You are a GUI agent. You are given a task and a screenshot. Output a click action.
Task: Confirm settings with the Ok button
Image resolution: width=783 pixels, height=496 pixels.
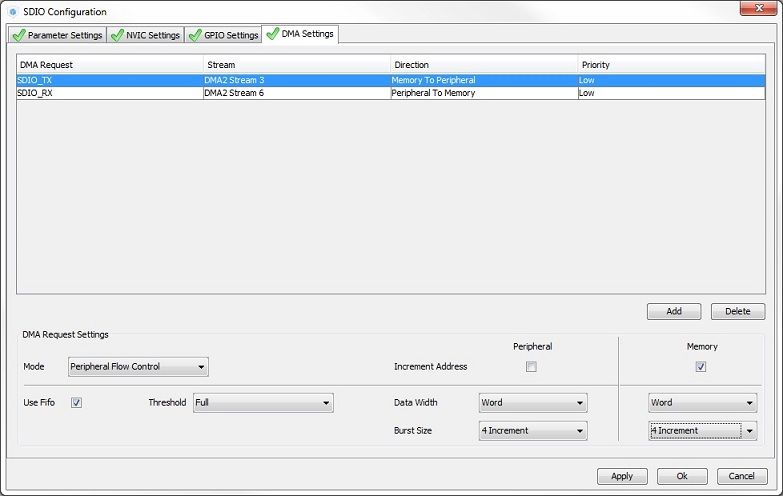coord(682,476)
